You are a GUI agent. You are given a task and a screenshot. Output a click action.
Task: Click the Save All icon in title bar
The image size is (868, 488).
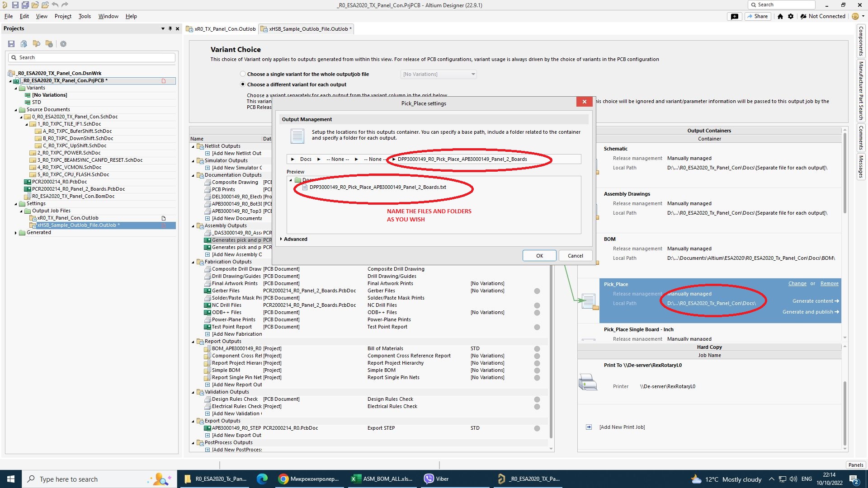tap(25, 5)
